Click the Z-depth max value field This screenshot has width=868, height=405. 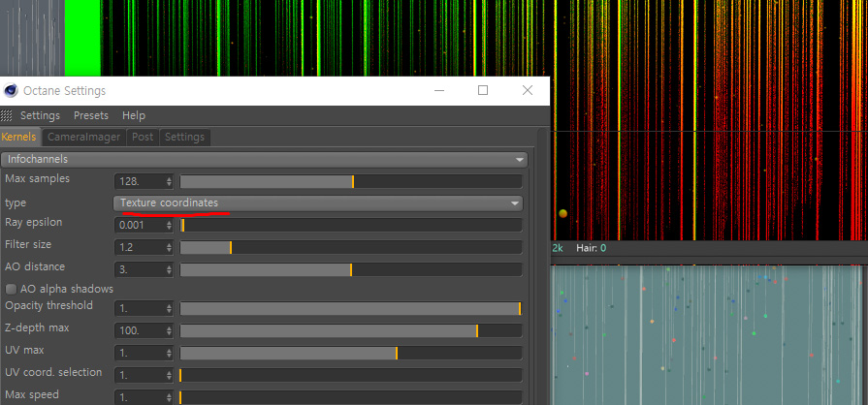(x=140, y=330)
